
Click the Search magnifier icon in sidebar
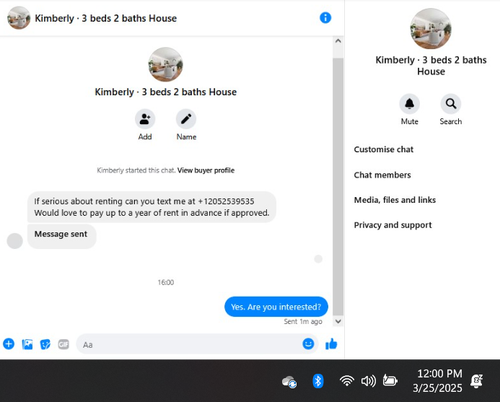pyautogui.click(x=451, y=104)
